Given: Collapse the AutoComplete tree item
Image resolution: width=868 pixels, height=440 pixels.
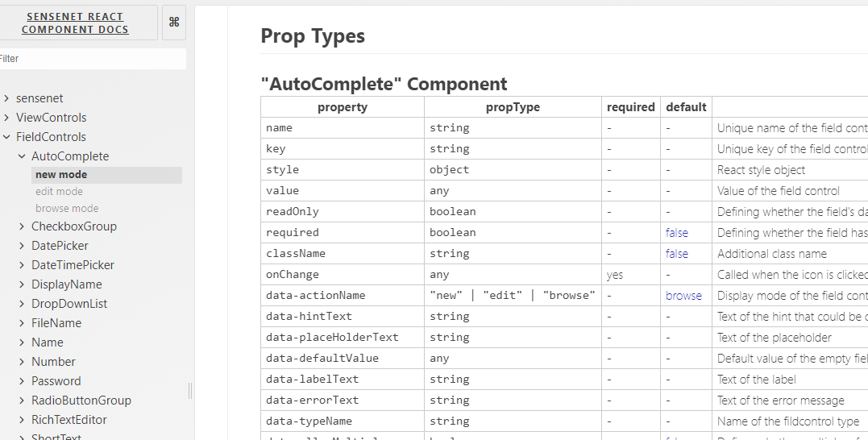Looking at the screenshot, I should click(x=69, y=156).
